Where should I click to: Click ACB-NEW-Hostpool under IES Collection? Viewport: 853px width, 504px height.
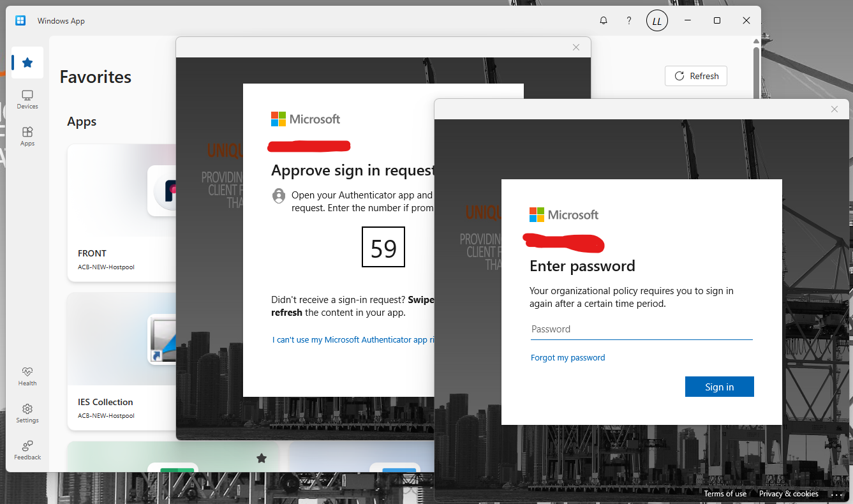(x=106, y=415)
